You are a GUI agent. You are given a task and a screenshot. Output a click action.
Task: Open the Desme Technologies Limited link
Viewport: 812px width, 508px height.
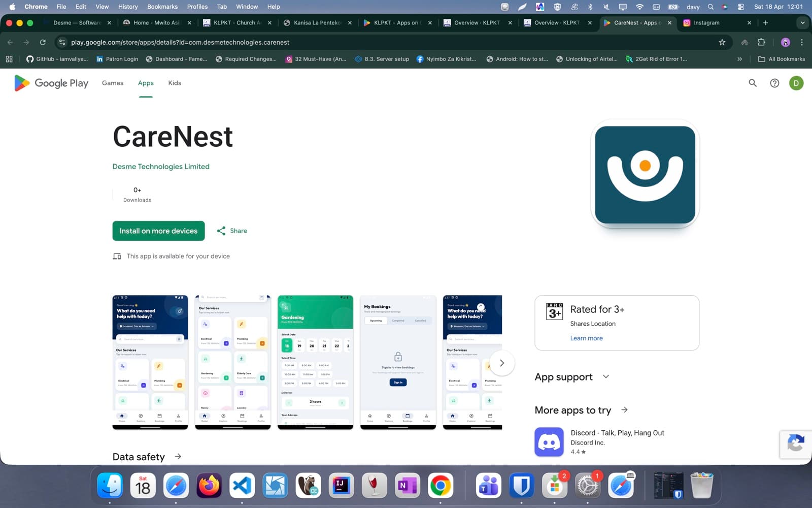pos(161,166)
